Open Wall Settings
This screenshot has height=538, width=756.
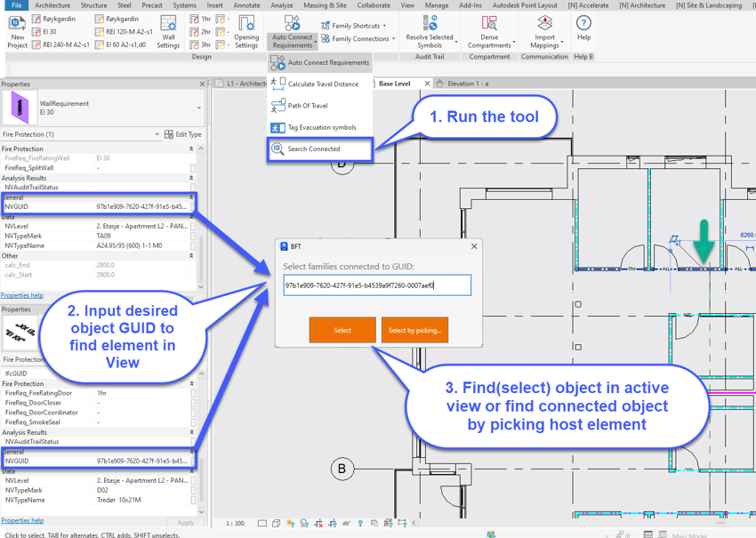coord(168,31)
